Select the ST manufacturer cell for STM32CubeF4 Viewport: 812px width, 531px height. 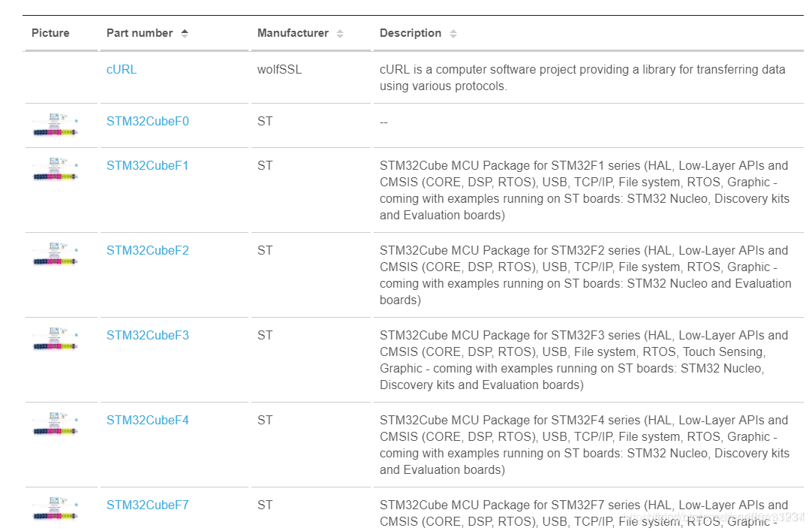pyautogui.click(x=265, y=421)
